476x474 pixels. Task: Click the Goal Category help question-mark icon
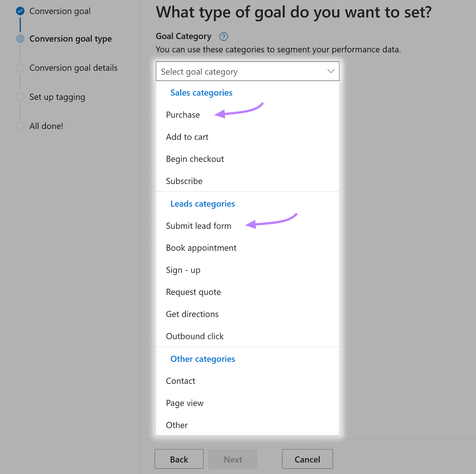pyautogui.click(x=223, y=37)
